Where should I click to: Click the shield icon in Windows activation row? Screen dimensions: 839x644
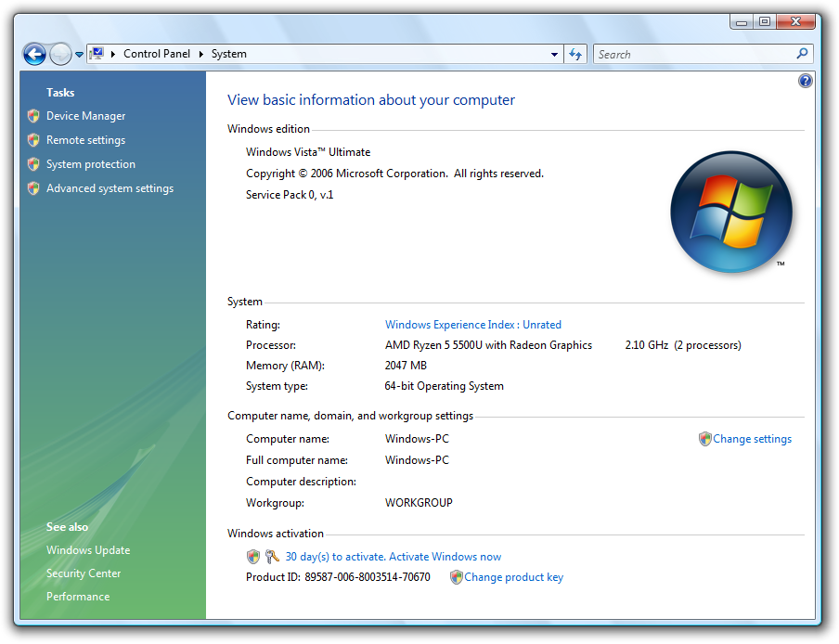pyautogui.click(x=253, y=557)
